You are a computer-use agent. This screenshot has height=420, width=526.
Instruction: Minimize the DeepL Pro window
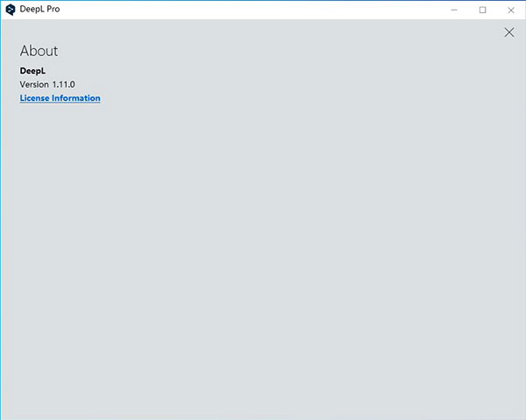pos(454,10)
